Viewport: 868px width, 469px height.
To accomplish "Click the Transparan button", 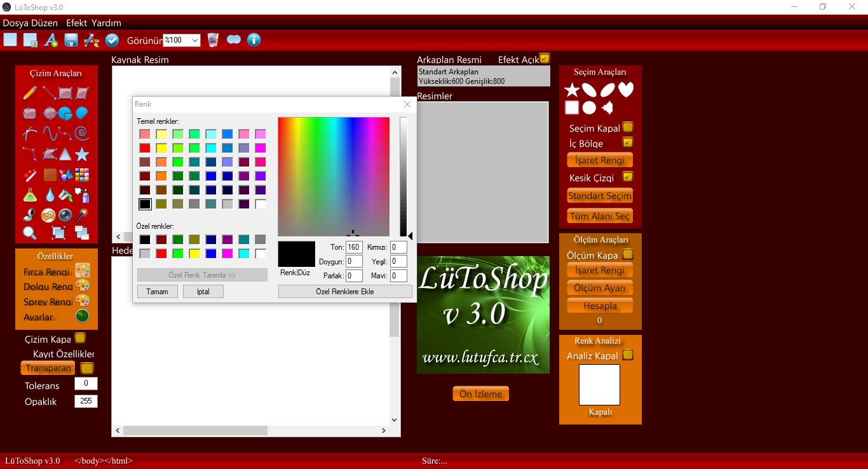I will (48, 368).
